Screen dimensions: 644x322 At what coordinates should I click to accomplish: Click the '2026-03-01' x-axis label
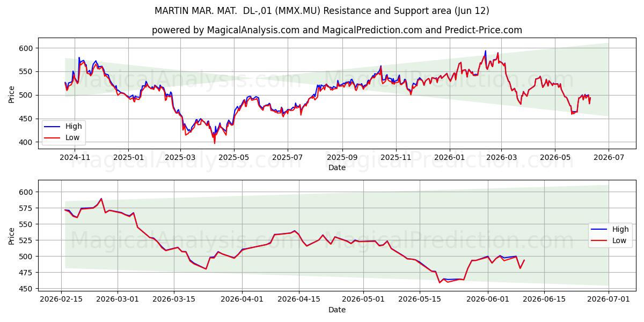[118, 299]
